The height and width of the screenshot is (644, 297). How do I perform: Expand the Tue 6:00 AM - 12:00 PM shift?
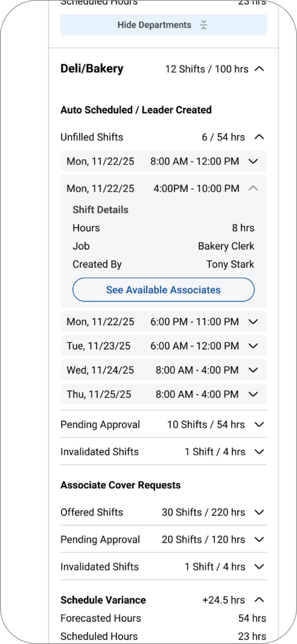point(253,346)
